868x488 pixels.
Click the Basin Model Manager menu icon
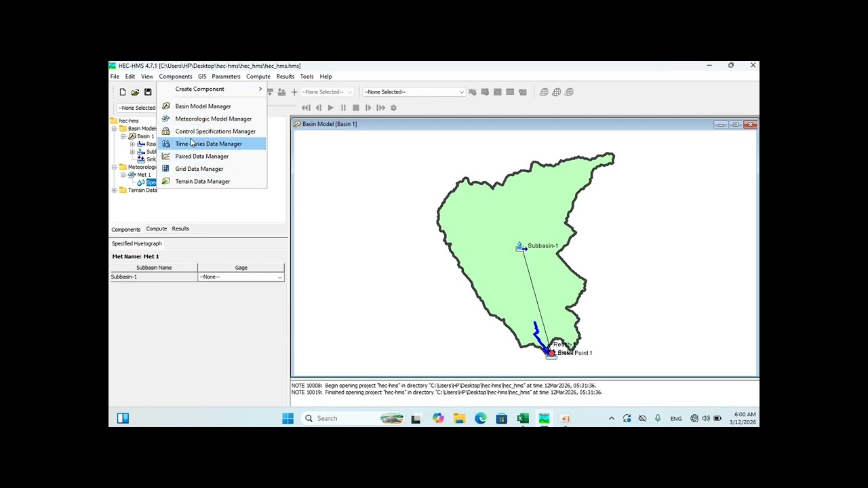pos(165,106)
